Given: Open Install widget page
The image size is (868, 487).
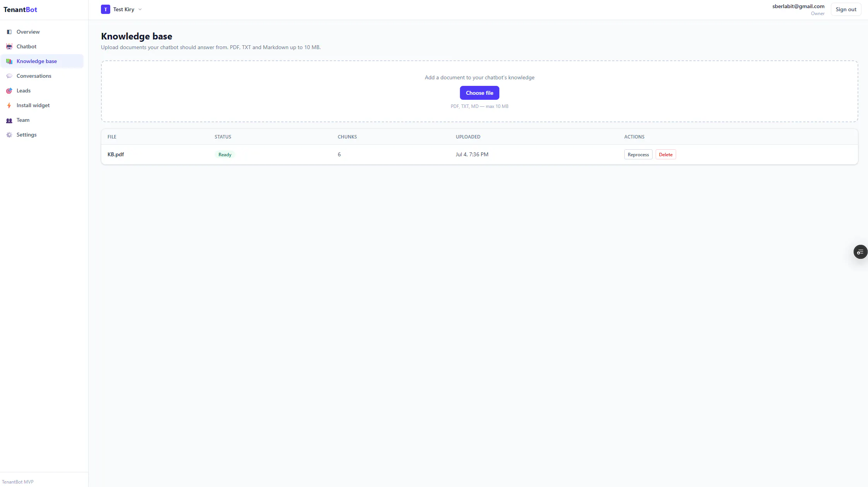Looking at the screenshot, I should coord(42,105).
